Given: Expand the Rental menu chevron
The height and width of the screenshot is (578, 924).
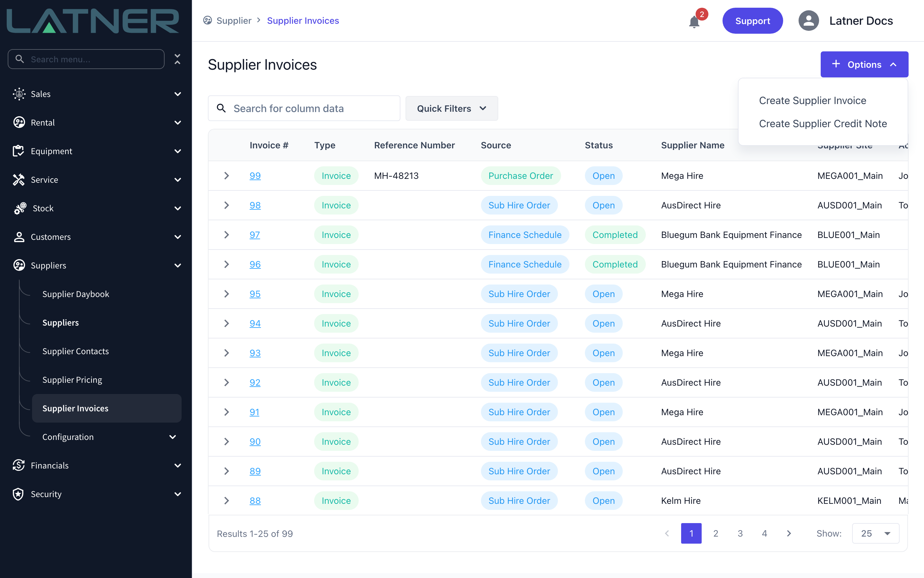Looking at the screenshot, I should [x=177, y=122].
